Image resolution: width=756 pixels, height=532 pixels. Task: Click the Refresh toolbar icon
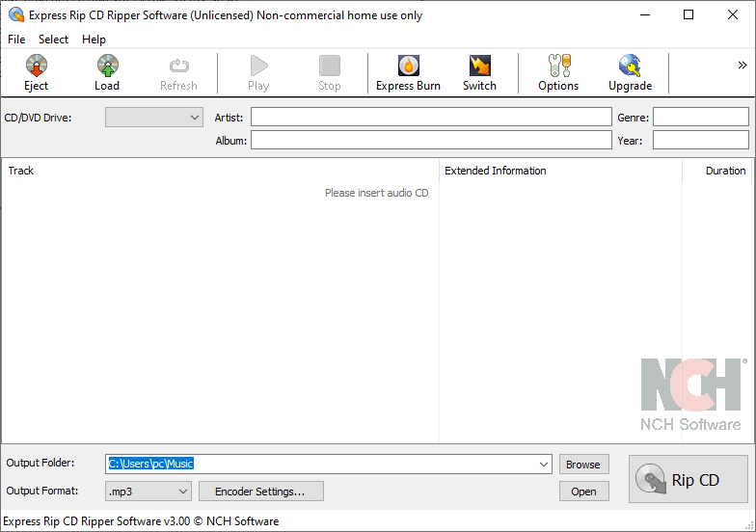click(x=178, y=73)
